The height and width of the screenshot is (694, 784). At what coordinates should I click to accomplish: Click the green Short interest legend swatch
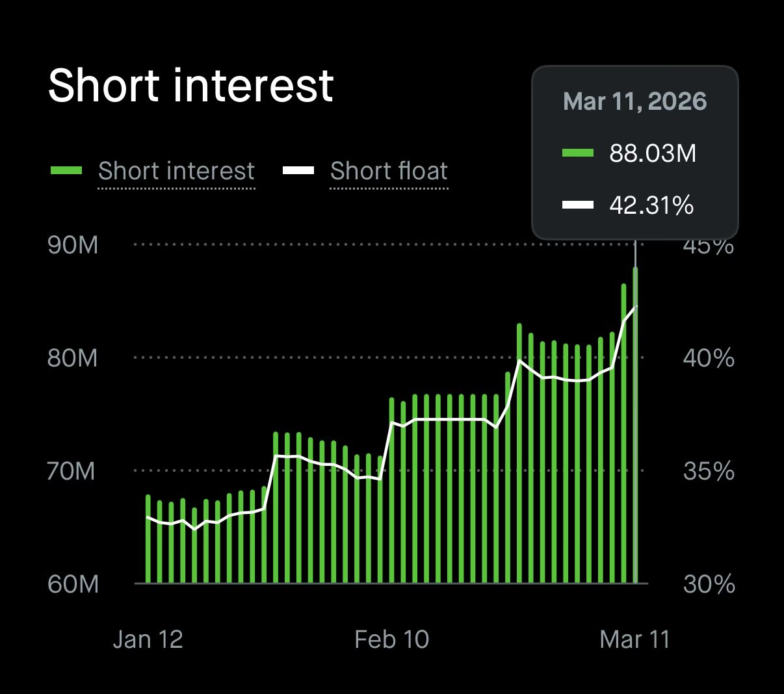(x=66, y=171)
